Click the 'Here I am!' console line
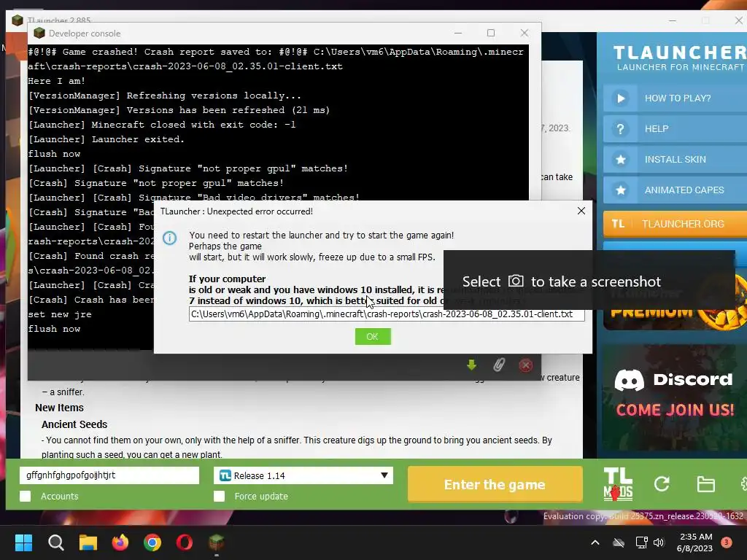Viewport: 747px width, 560px height. point(57,81)
